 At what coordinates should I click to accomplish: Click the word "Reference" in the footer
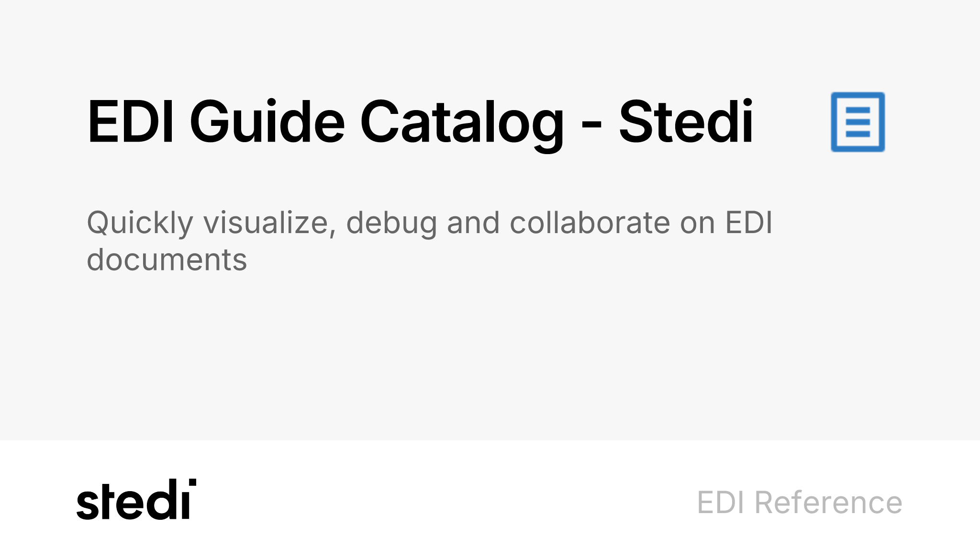[x=828, y=502]
